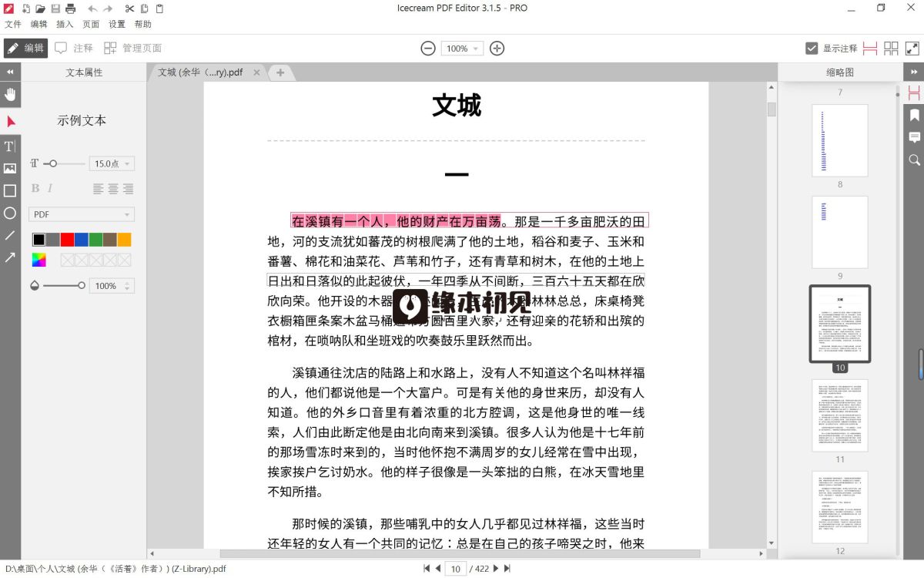Select the Hand pan tool
924x578 pixels.
click(10, 94)
